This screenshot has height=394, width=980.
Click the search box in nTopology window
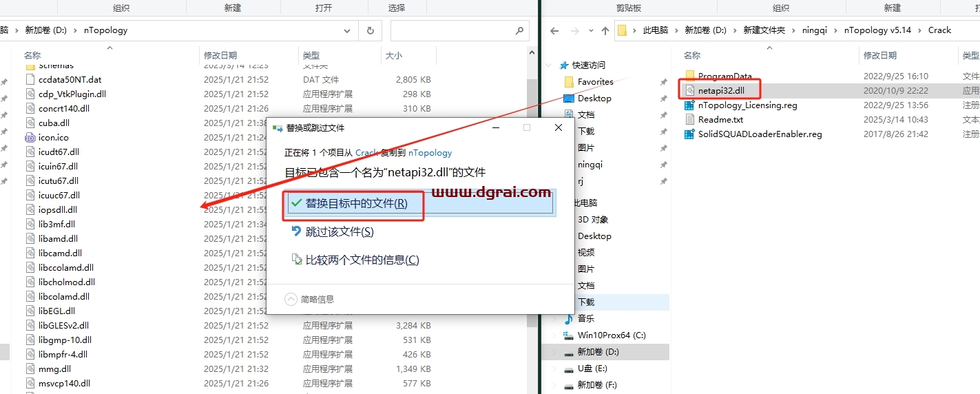point(459,30)
